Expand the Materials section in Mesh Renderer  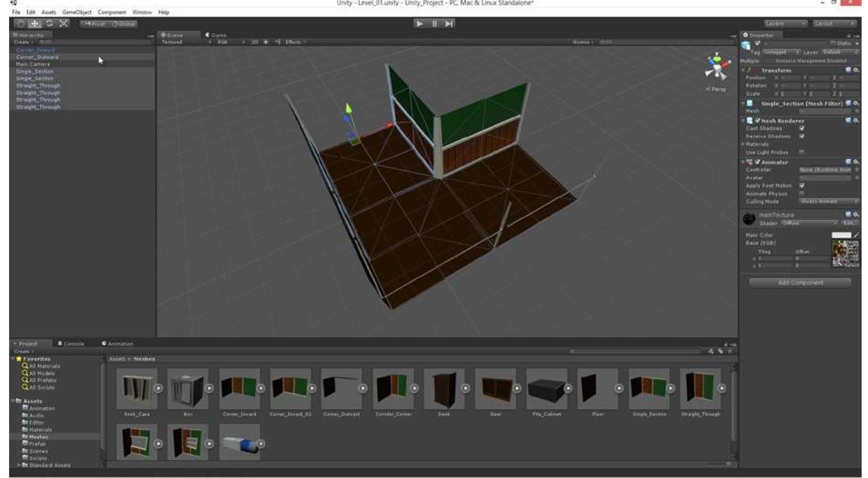click(743, 144)
